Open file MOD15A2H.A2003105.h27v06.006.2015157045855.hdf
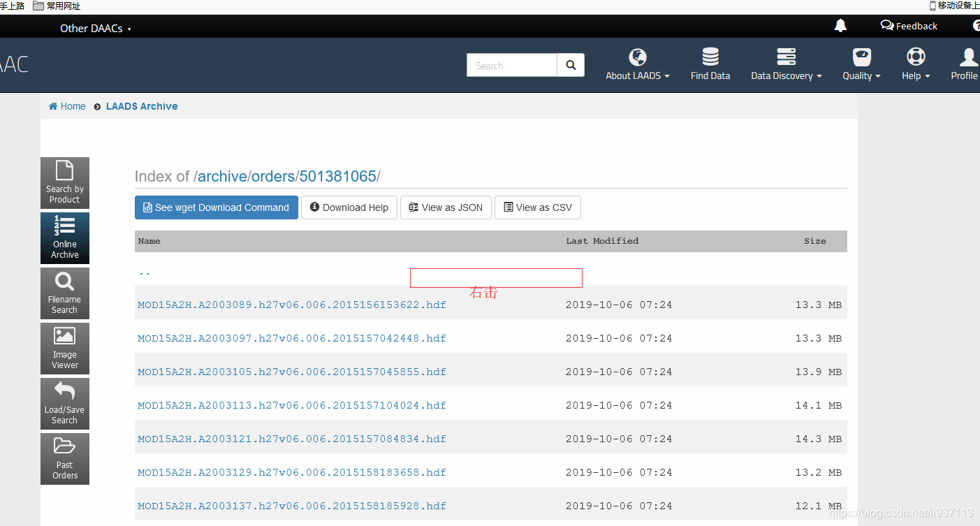Image resolution: width=980 pixels, height=526 pixels. click(292, 372)
